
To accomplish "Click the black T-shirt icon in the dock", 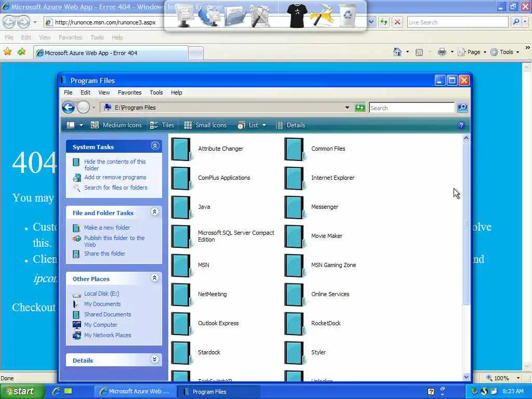I will (297, 15).
